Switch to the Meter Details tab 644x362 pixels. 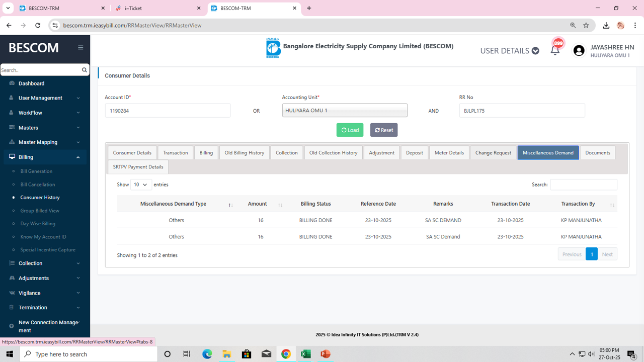pos(449,153)
